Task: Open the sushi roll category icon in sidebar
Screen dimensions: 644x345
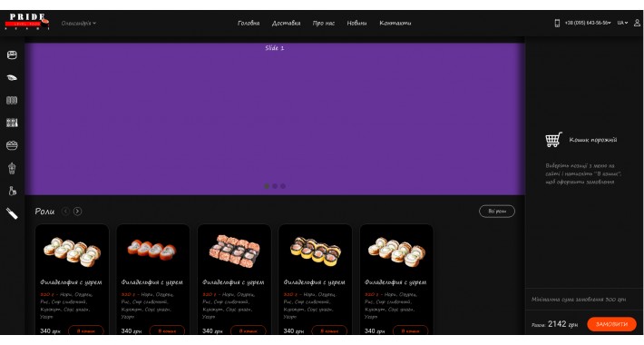Action: (x=12, y=55)
